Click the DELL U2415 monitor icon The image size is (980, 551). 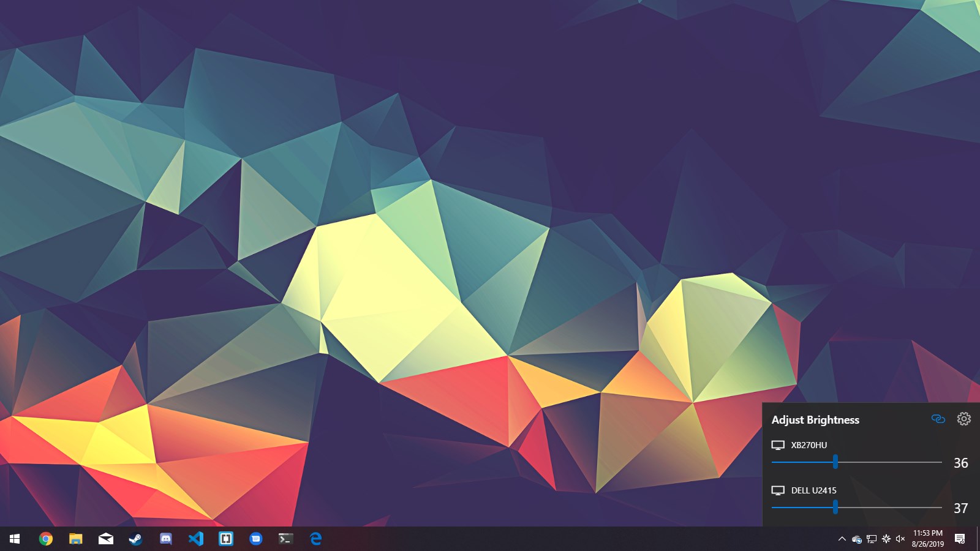click(x=778, y=490)
